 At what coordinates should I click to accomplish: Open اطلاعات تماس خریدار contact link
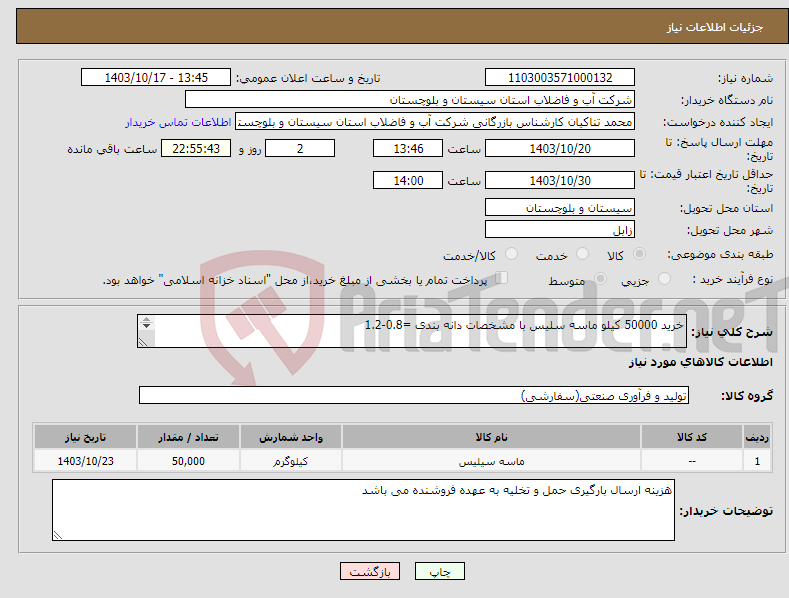click(x=178, y=122)
